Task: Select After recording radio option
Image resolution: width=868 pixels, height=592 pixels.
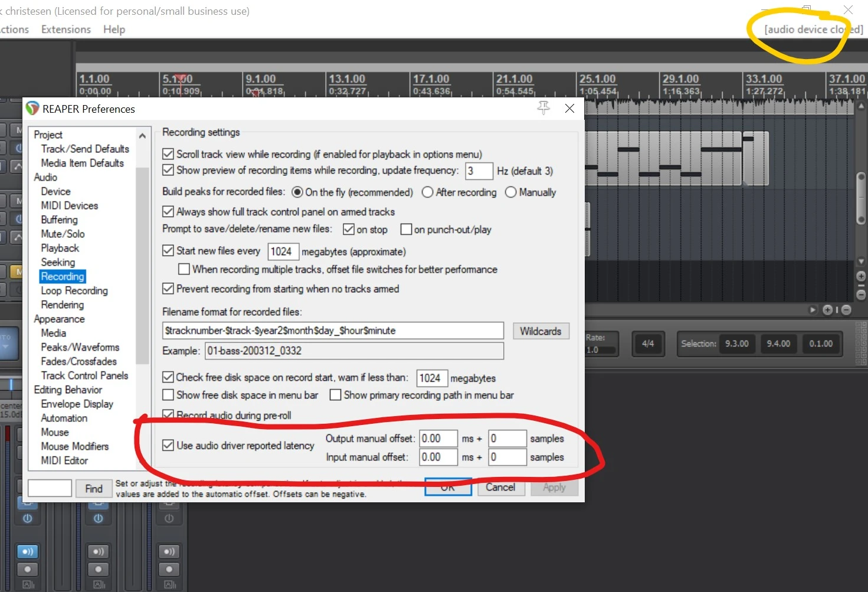Action: [x=428, y=192]
